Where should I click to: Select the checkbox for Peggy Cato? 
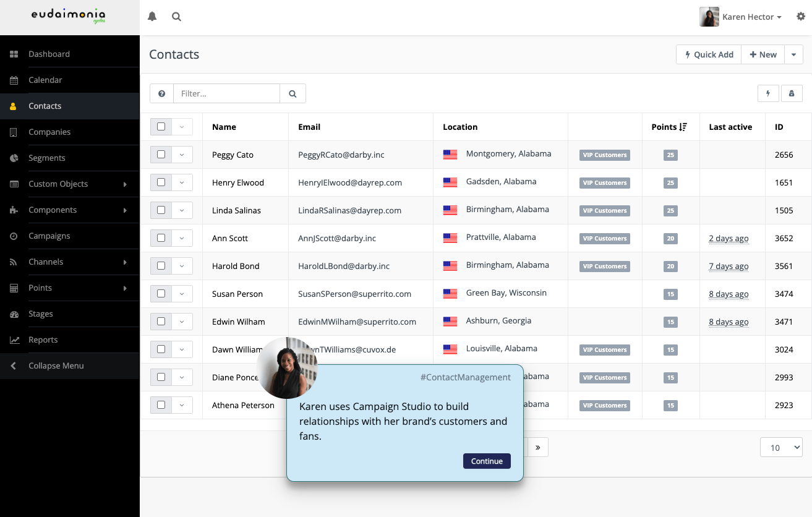pos(161,155)
